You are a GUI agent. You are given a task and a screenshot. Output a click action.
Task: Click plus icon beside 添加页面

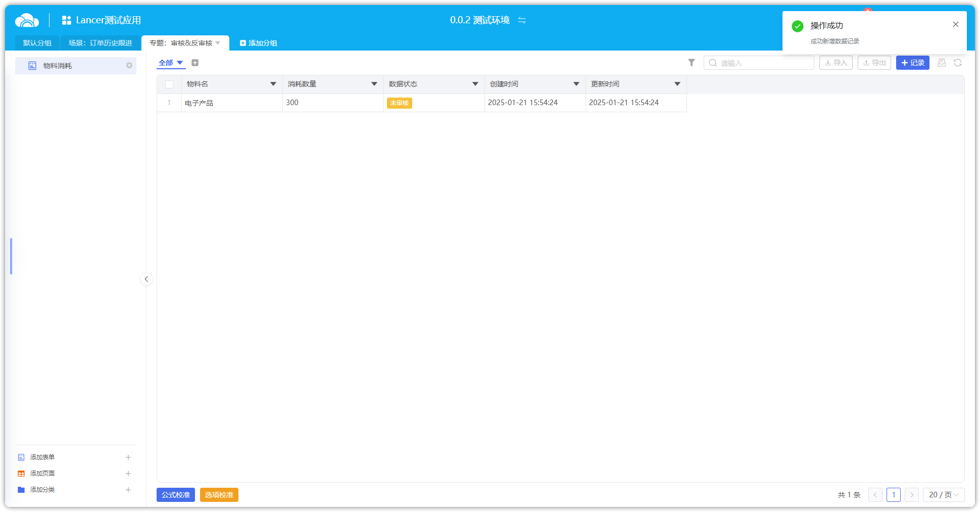point(128,474)
